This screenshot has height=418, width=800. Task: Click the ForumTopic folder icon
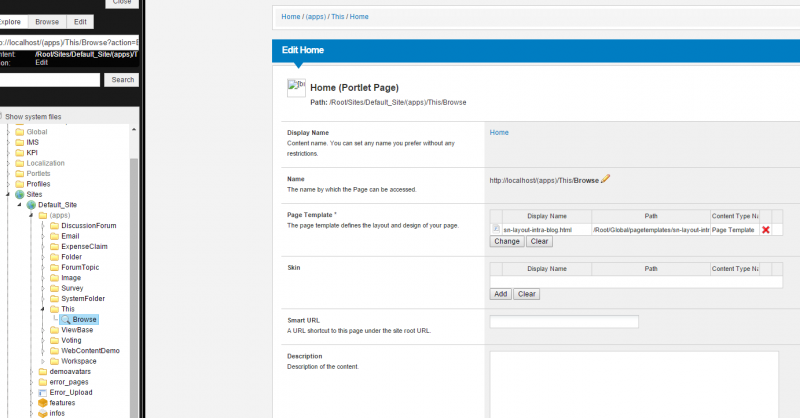(55, 267)
